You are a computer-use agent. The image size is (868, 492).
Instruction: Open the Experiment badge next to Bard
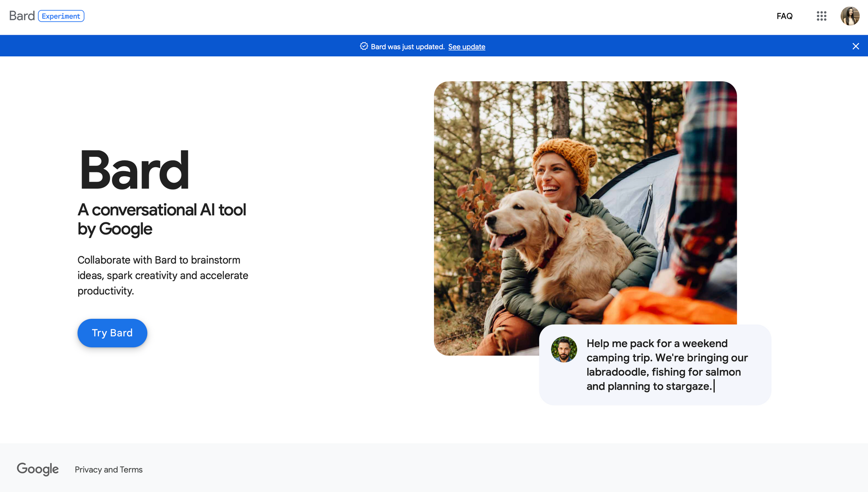click(61, 16)
